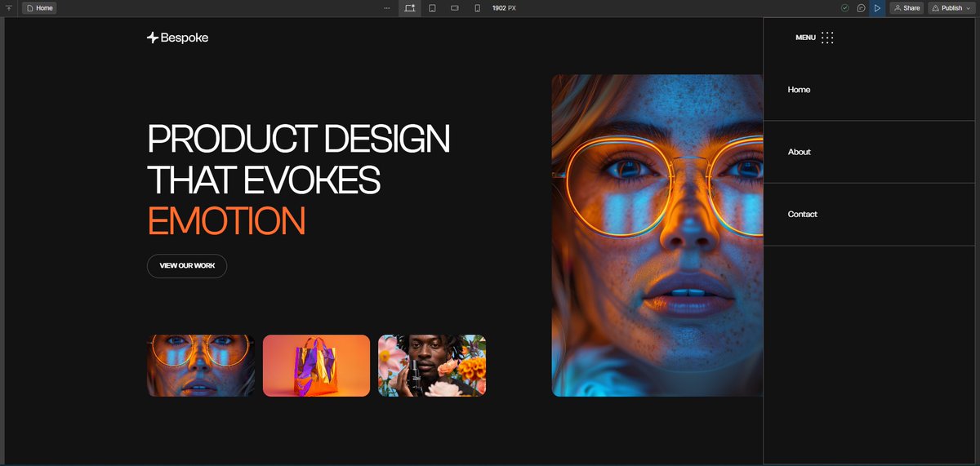Open the About menu link
The image size is (980, 466).
click(799, 152)
